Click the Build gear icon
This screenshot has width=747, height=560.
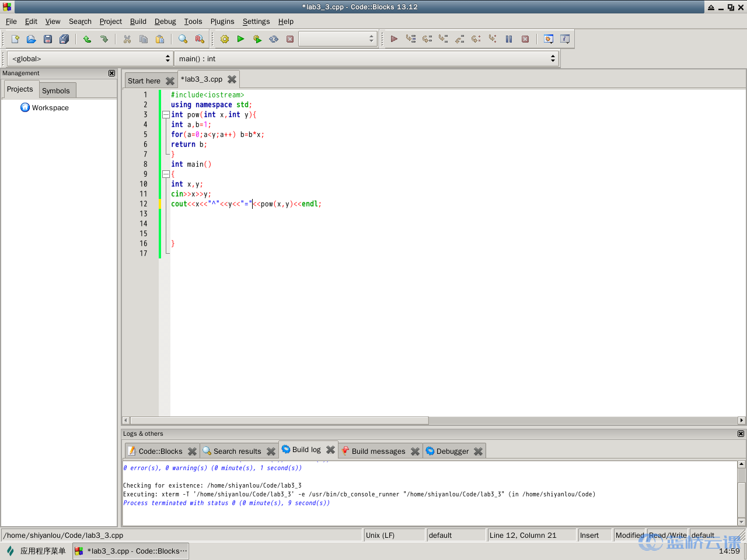click(225, 39)
